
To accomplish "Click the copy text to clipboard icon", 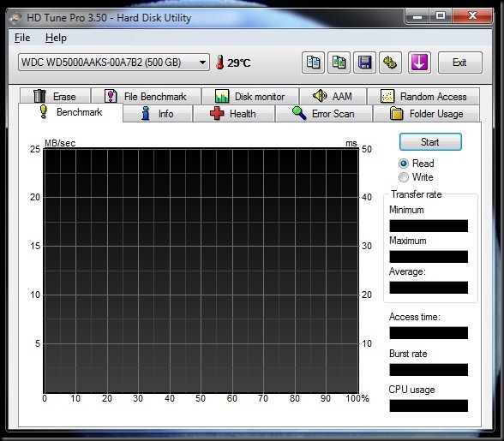I will pyautogui.click(x=313, y=63).
